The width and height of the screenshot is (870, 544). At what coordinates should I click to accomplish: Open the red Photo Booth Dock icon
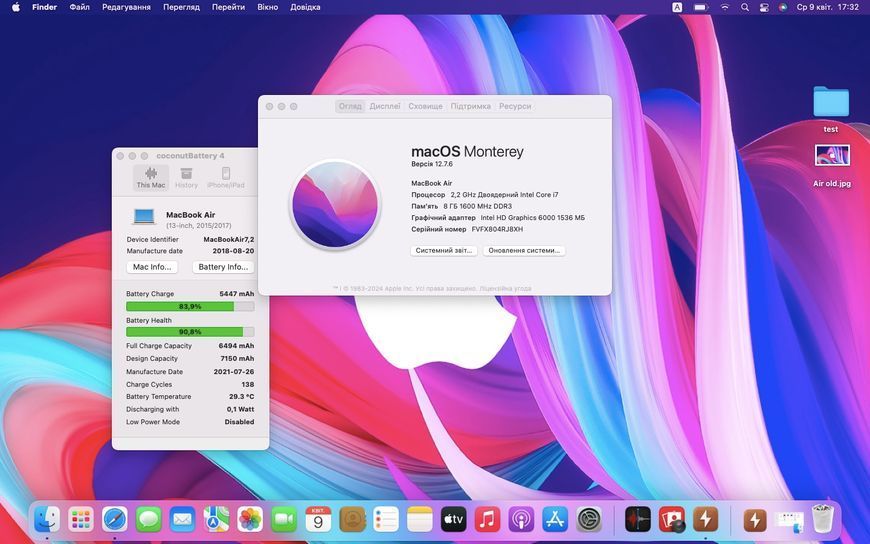[672, 520]
